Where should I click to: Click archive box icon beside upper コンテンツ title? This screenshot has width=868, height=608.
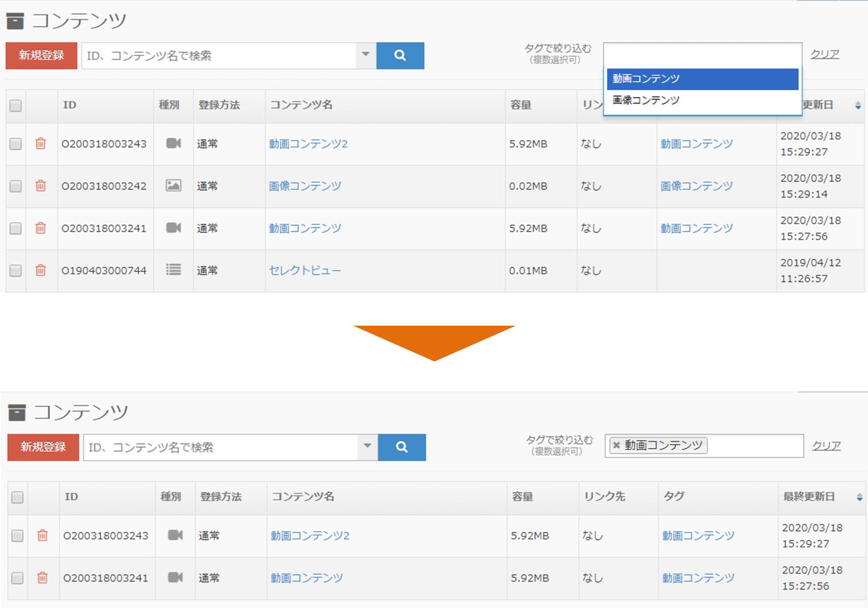[x=15, y=21]
